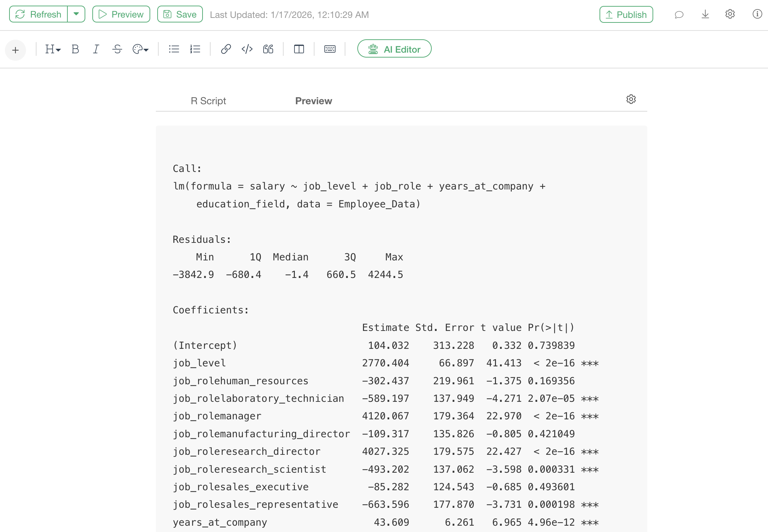
Task: Open the AI Editor
Action: [x=394, y=49]
